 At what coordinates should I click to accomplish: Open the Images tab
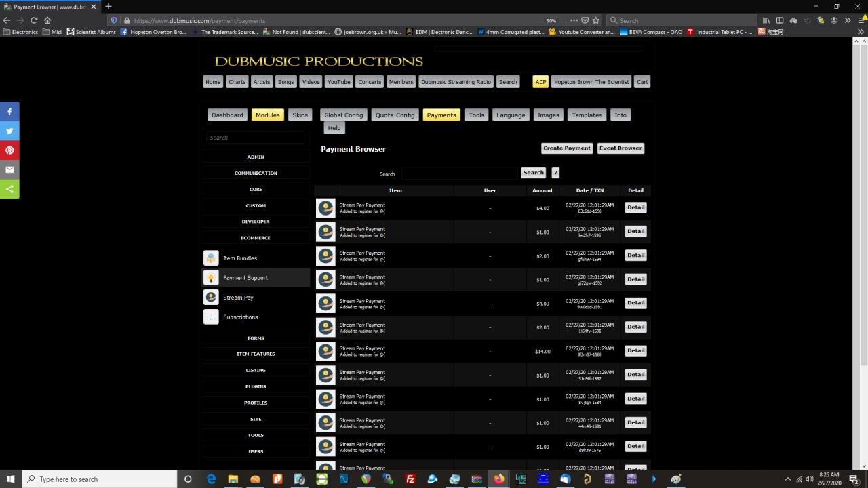tap(549, 115)
